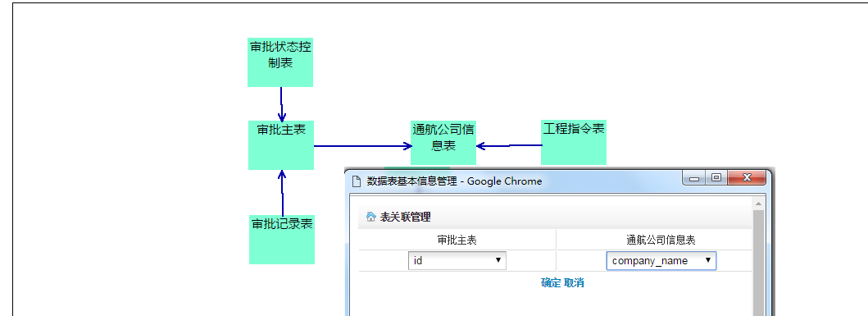Click the arrow from 审批记录表 up to 审批主表

pyautogui.click(x=282, y=192)
